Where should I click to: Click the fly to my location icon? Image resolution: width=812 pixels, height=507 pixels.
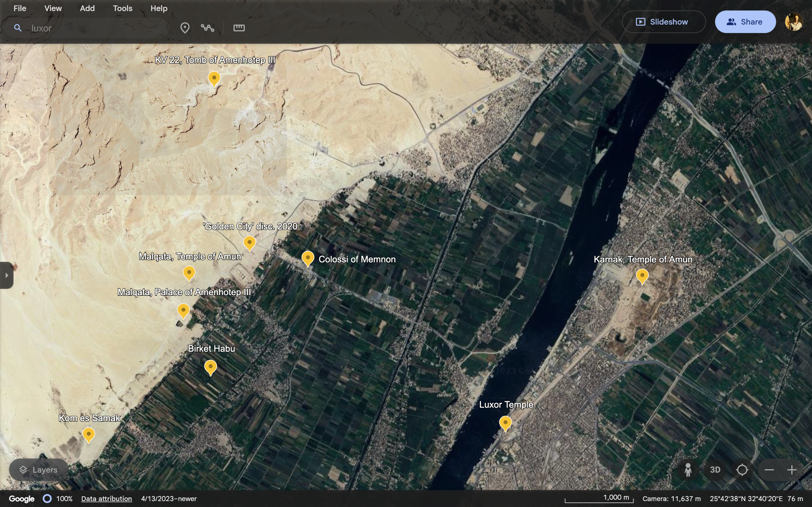[x=742, y=470]
